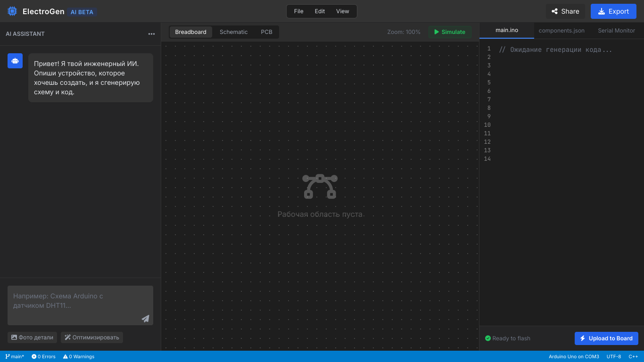Click the ElectroGen chip logo icon
Screen dimensions: 644x362
tap(12, 11)
